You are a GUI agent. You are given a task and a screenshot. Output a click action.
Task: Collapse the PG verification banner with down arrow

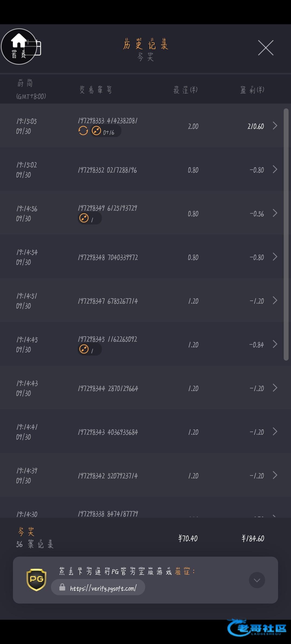[257, 580]
